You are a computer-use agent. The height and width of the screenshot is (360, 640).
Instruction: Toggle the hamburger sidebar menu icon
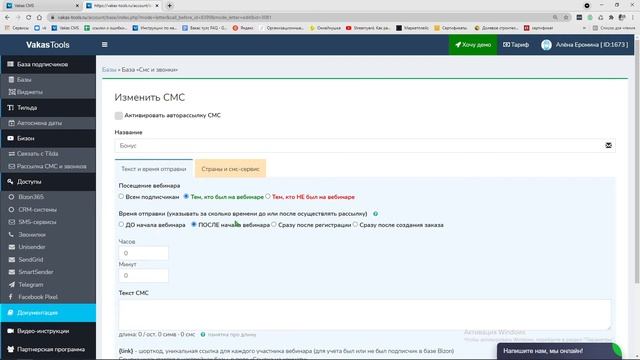(x=104, y=44)
